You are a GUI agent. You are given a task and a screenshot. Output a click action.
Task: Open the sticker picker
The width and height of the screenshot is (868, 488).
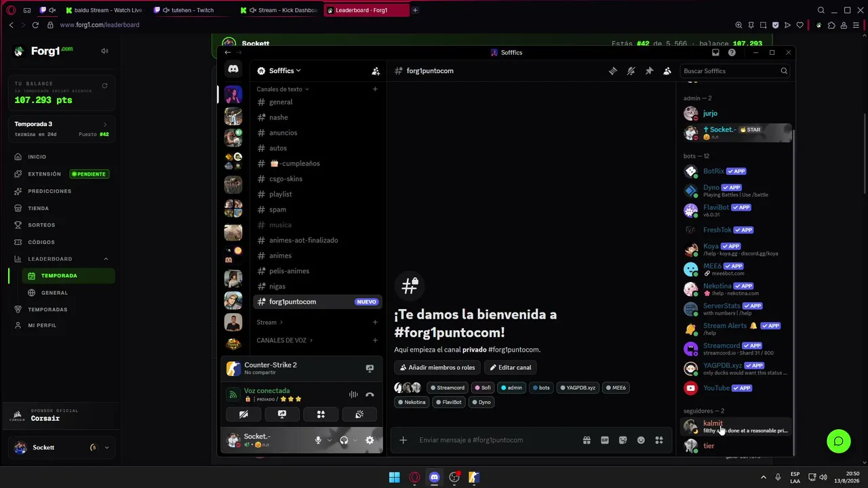(623, 440)
